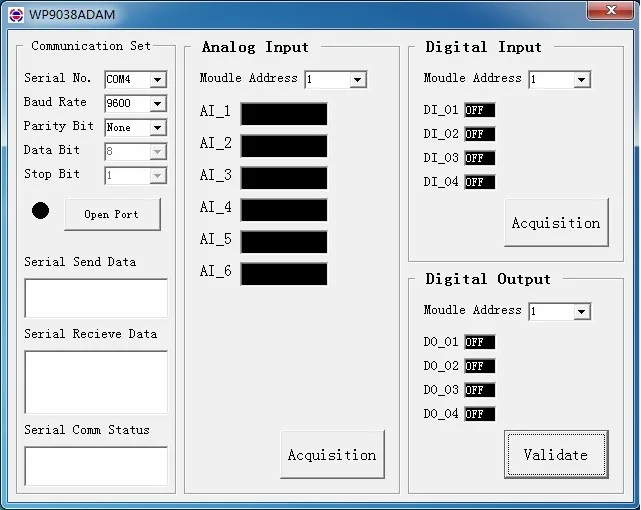641x510 pixels.
Task: Expand Analog Input Moudle Address dropdown
Action: [x=357, y=79]
